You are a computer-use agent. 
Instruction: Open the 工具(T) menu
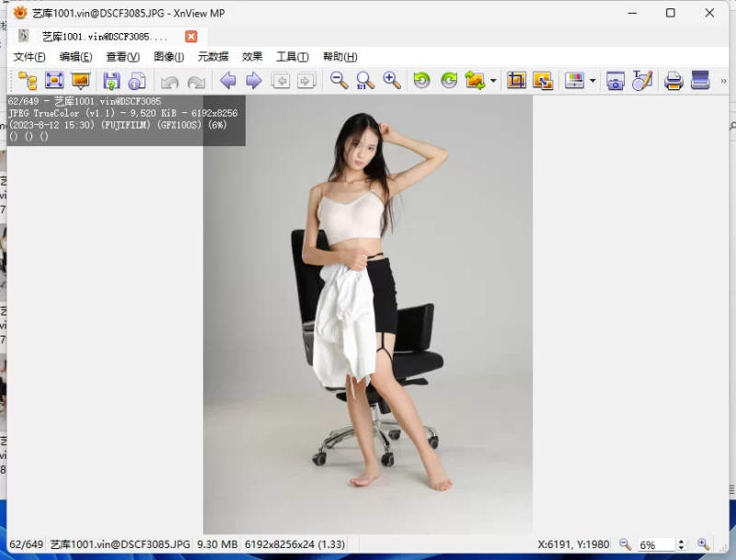(293, 57)
